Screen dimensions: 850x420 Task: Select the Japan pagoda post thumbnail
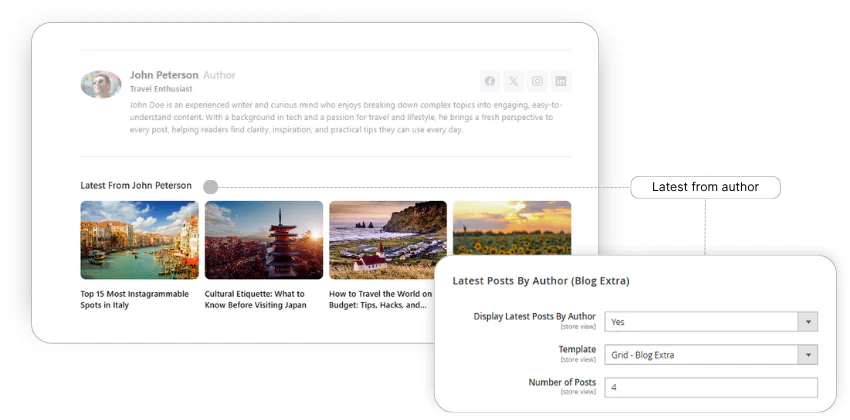pos(264,240)
